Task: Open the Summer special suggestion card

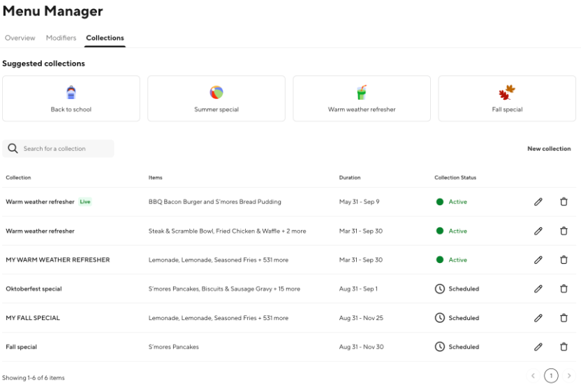Action: point(216,98)
